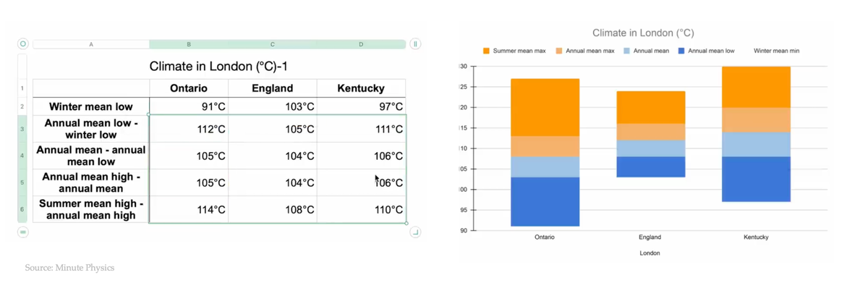Select the Winter mean min legend label
868x291 pixels.
776,51
